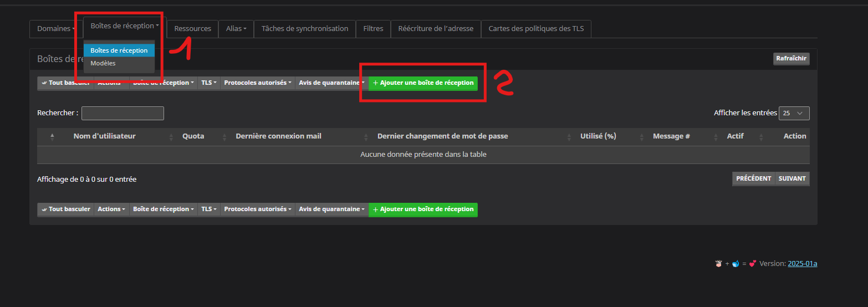Sort by Actif column header
Image resolution: width=868 pixels, height=307 pixels.
(x=735, y=136)
